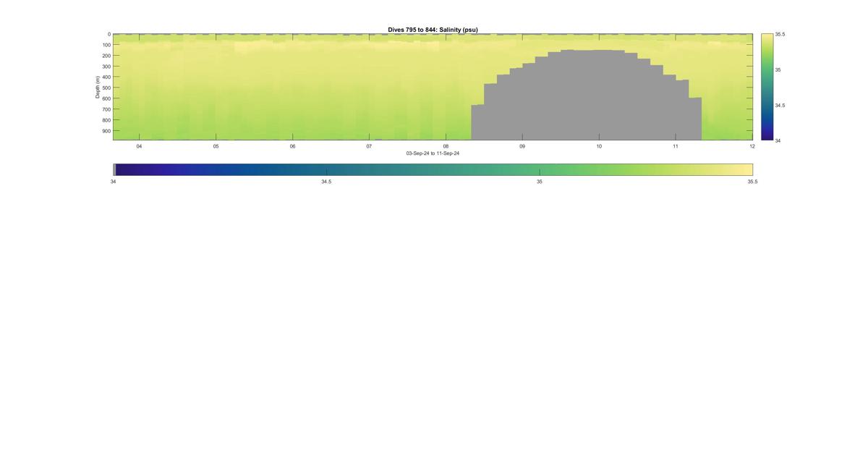This screenshot has width=868, height=450.
Task: Click depth tick label '600'
Action: (x=106, y=98)
